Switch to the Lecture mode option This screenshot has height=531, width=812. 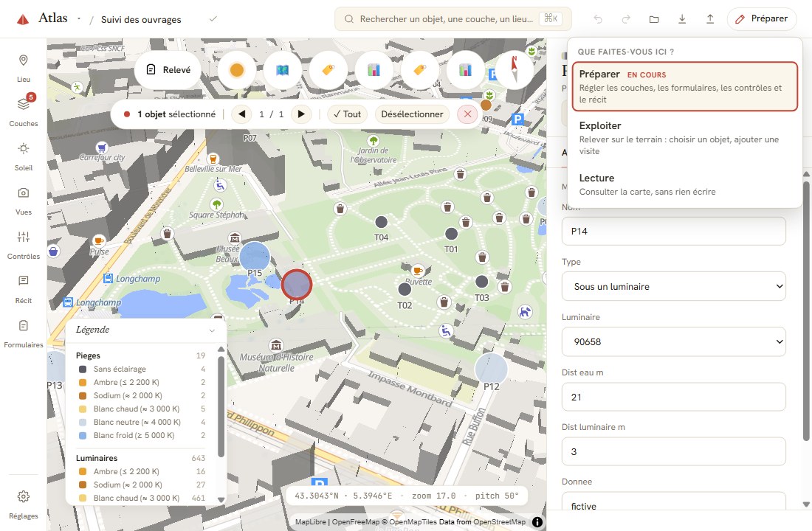pos(684,185)
